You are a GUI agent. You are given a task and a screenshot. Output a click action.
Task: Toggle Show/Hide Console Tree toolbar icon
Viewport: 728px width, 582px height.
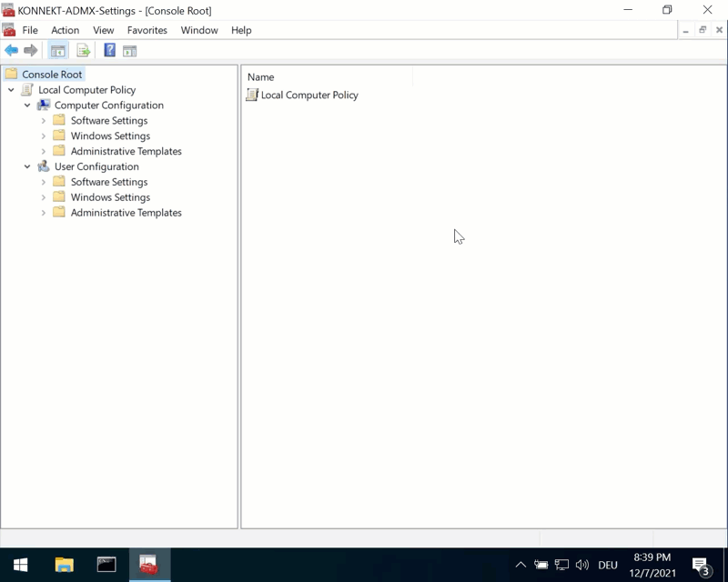58,51
